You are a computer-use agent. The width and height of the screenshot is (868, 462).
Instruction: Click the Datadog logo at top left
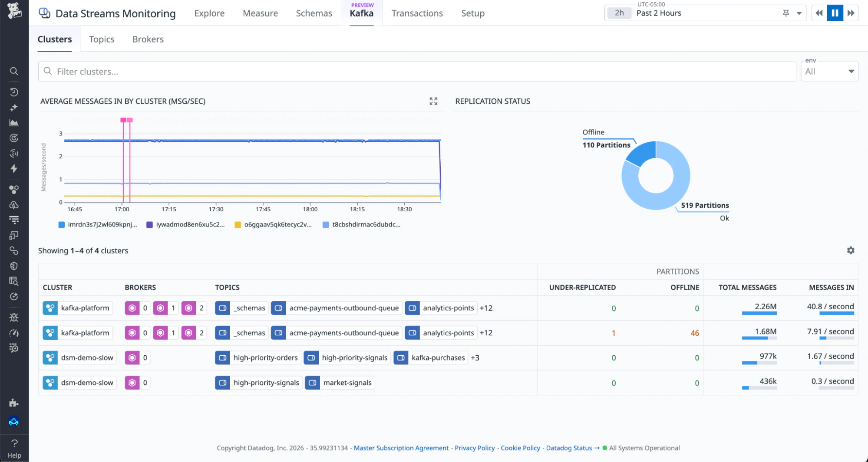click(14, 10)
